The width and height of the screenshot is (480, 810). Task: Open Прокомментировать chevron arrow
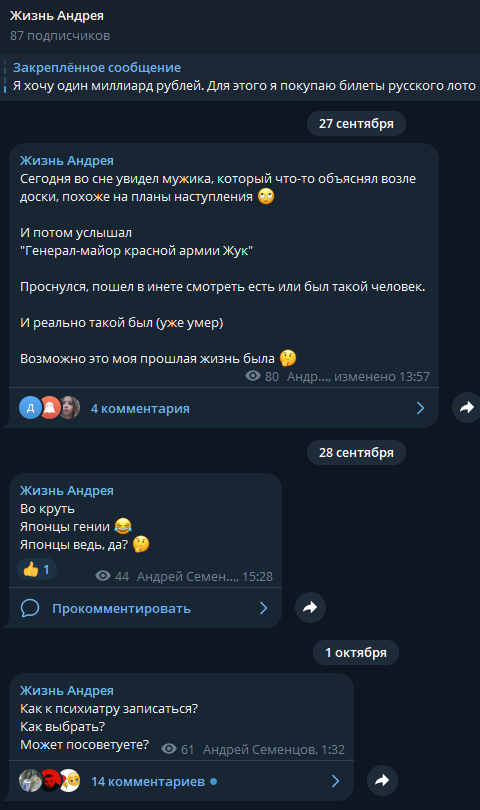click(264, 608)
